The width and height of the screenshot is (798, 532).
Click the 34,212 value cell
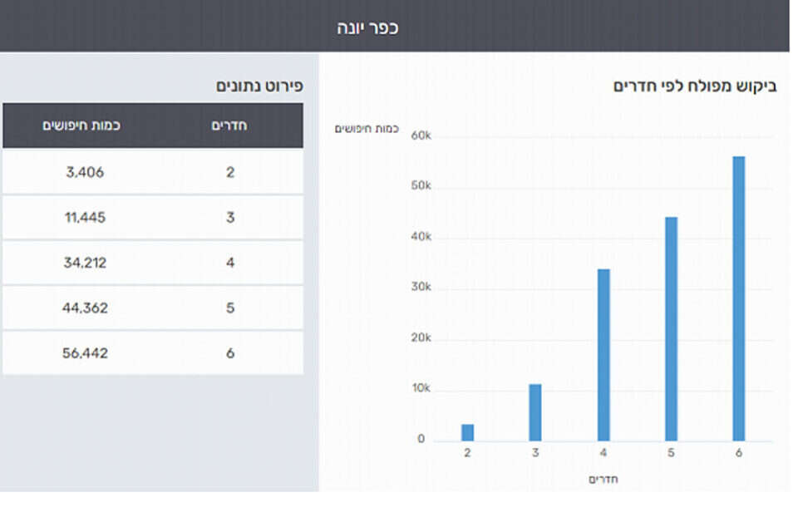[85, 263]
